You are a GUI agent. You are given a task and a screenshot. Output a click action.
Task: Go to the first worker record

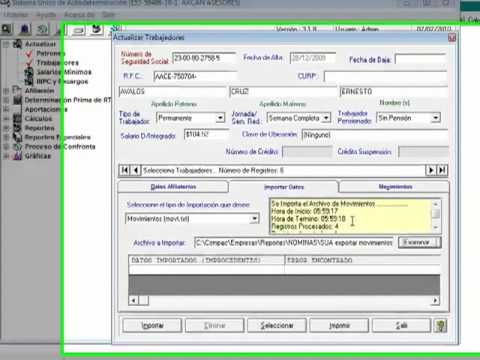point(125,170)
